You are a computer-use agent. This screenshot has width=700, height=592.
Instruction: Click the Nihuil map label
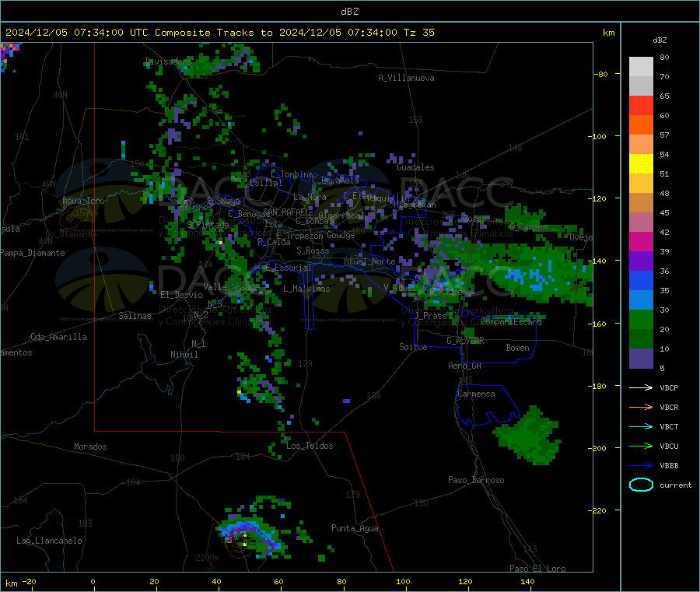[184, 355]
